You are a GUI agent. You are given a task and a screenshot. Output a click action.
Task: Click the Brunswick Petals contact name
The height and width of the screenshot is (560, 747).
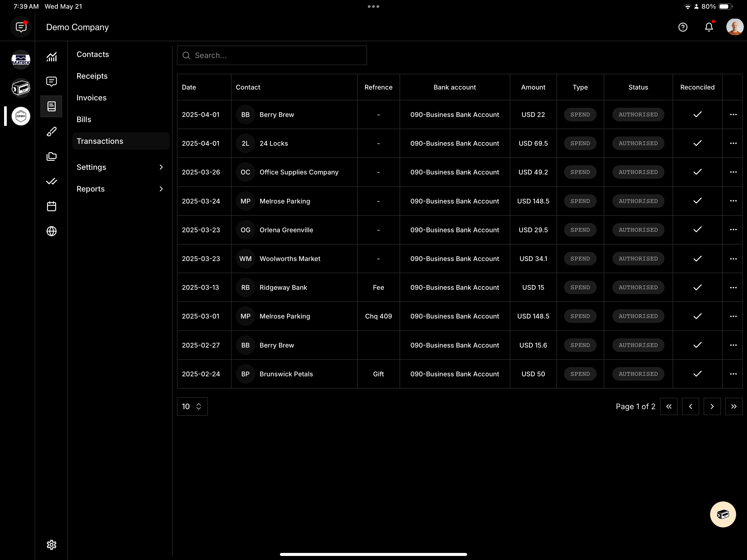[286, 374]
